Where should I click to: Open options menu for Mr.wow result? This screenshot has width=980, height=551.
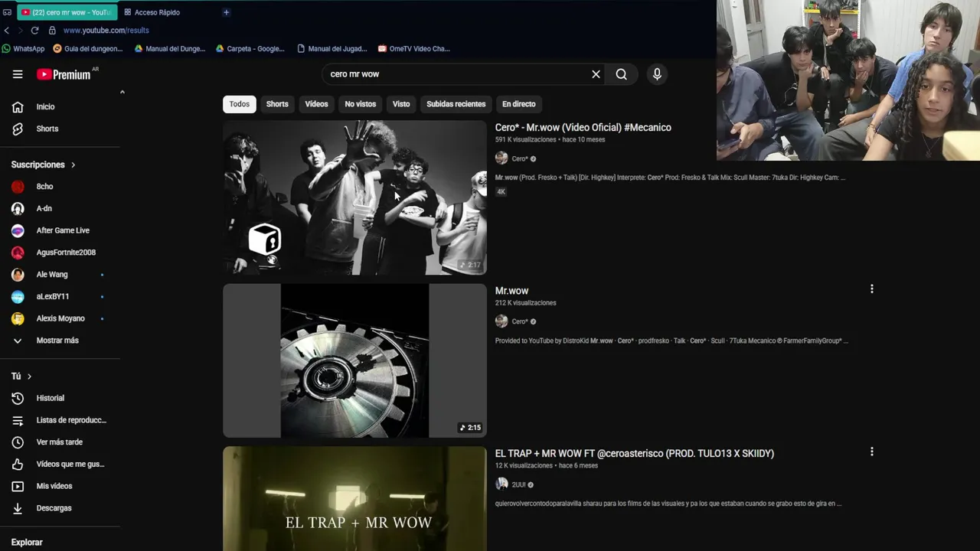click(871, 289)
